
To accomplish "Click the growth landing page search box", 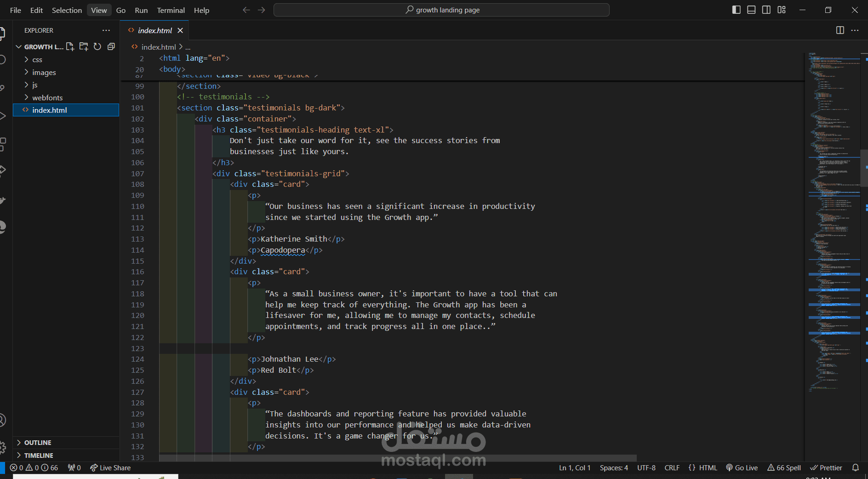I will [x=441, y=10].
